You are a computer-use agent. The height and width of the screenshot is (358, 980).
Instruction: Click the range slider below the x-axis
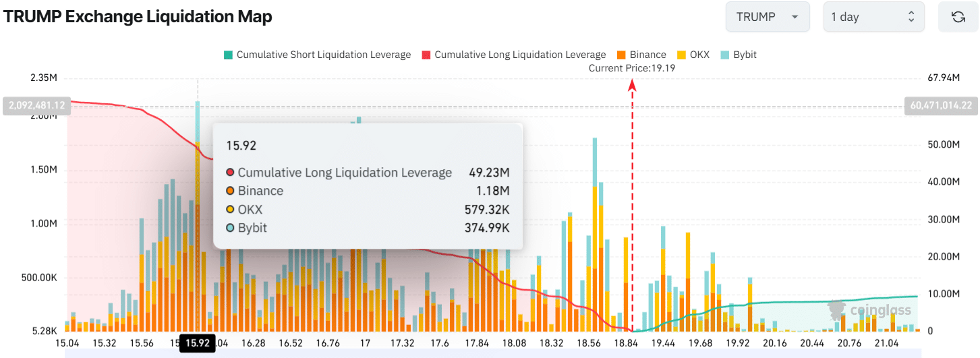(x=492, y=354)
